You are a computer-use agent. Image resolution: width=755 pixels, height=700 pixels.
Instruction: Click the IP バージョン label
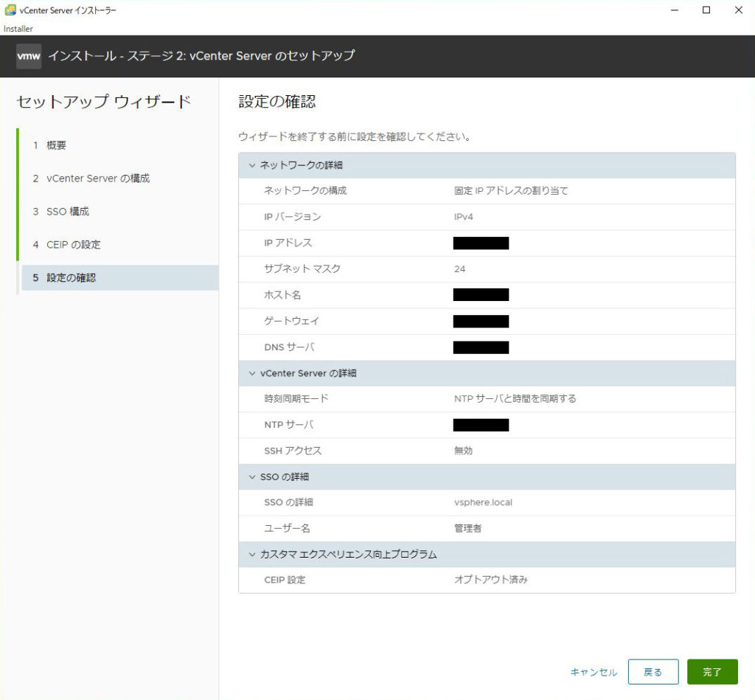[292, 217]
